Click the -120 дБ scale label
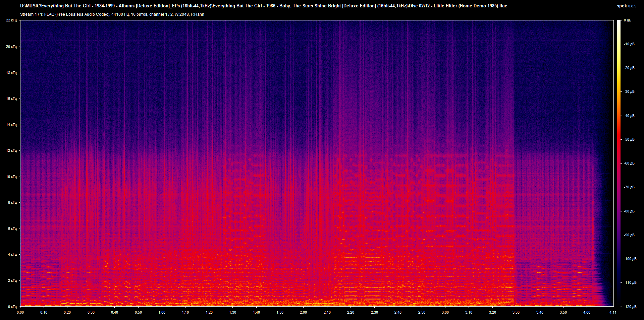 point(630,307)
